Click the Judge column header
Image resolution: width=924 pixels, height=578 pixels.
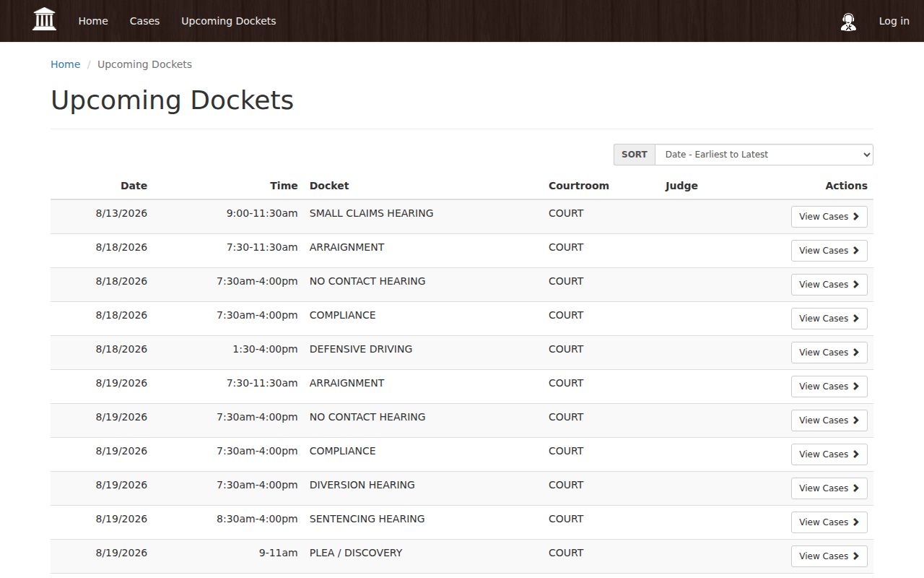coord(681,186)
